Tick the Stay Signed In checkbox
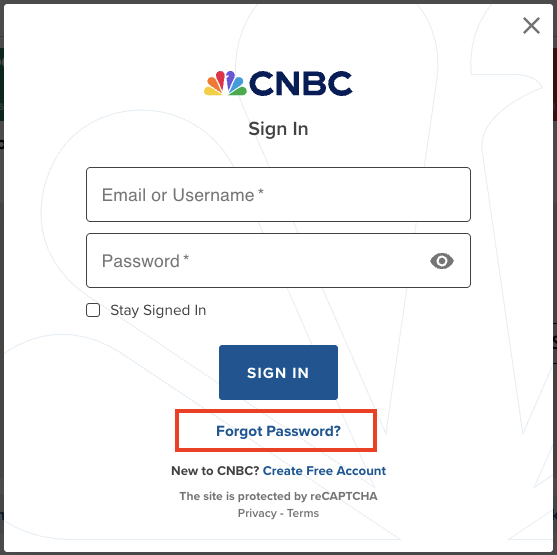 point(93,310)
